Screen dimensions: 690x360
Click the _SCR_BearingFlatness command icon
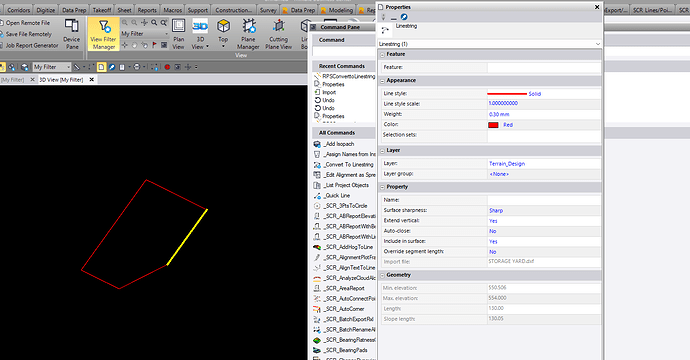[x=317, y=340]
